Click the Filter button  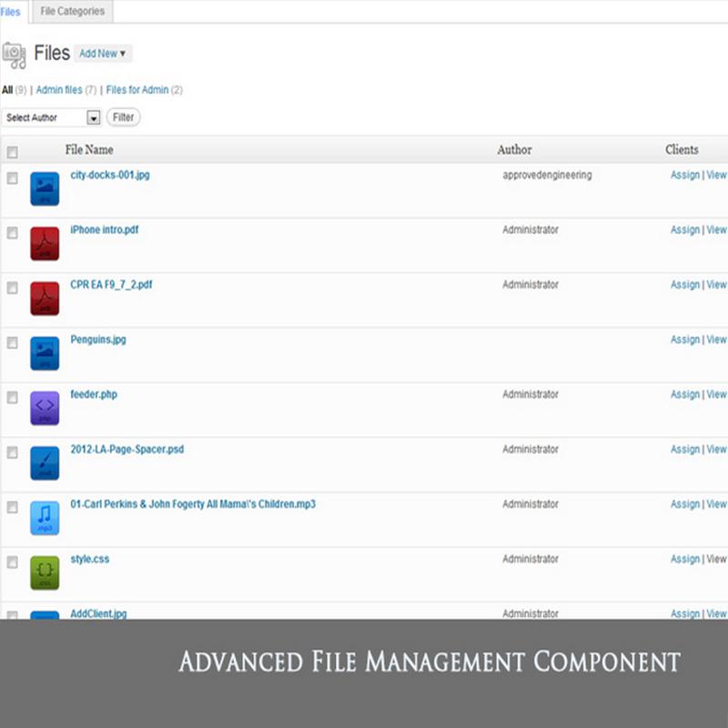[x=123, y=116]
